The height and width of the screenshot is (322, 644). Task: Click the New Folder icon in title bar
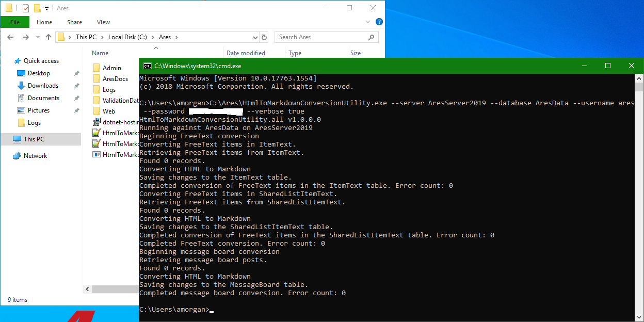click(x=37, y=8)
